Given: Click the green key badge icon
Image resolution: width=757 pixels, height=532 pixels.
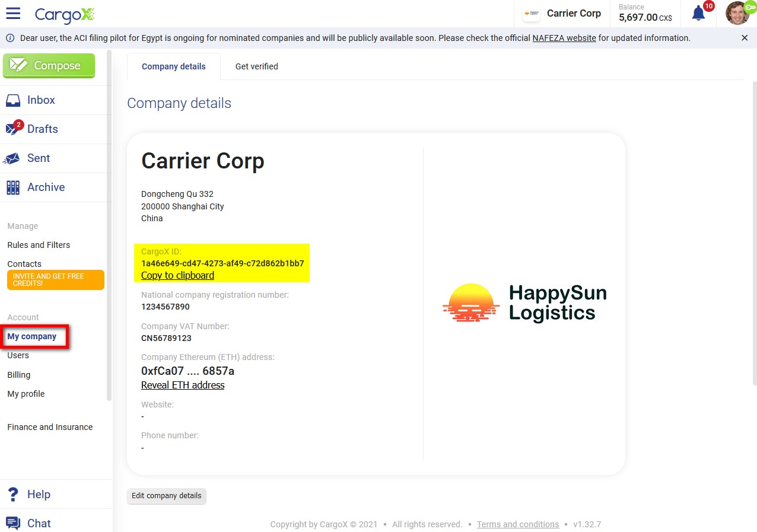Looking at the screenshot, I should (x=749, y=8).
